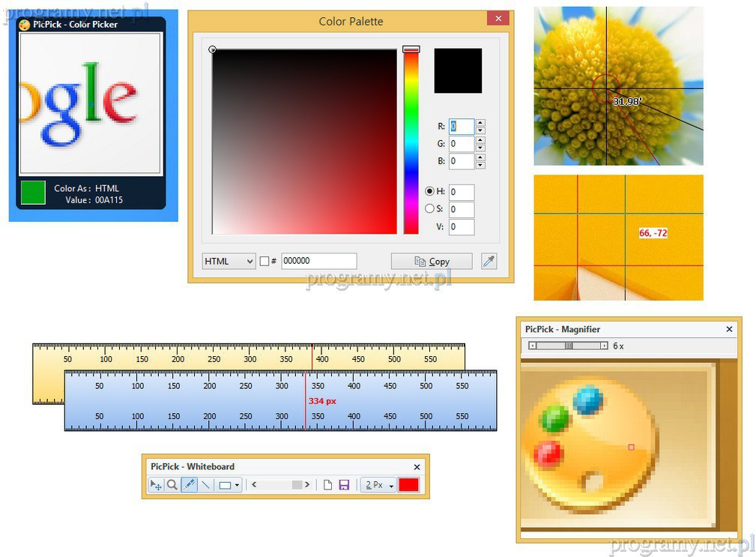This screenshot has height=557, width=756.
Task: Increase the R value with up stepper
Action: [480, 123]
